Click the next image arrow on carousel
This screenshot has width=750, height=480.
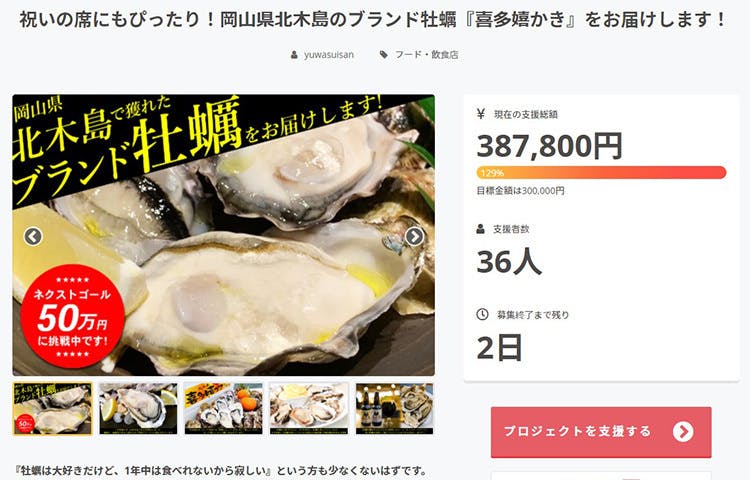[x=414, y=236]
